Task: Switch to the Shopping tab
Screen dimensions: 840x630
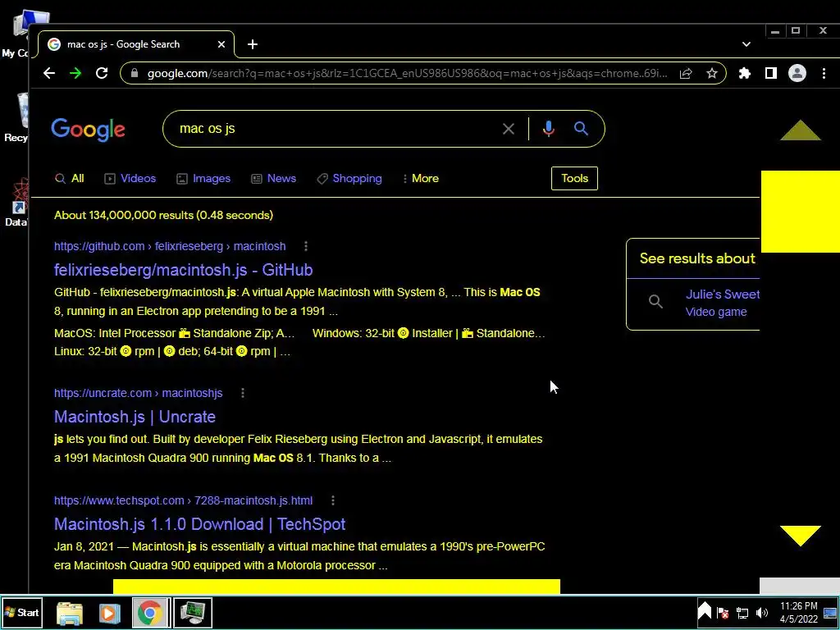Action: (349, 178)
